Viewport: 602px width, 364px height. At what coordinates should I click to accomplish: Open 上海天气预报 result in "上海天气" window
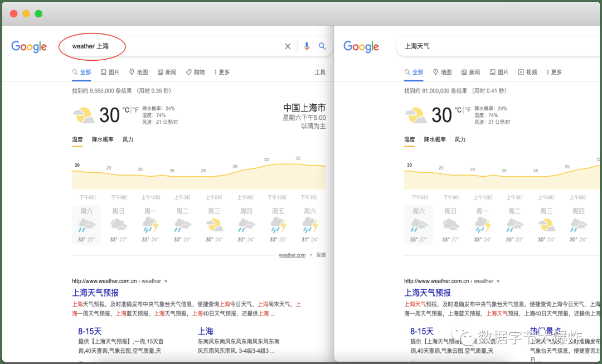coord(428,293)
